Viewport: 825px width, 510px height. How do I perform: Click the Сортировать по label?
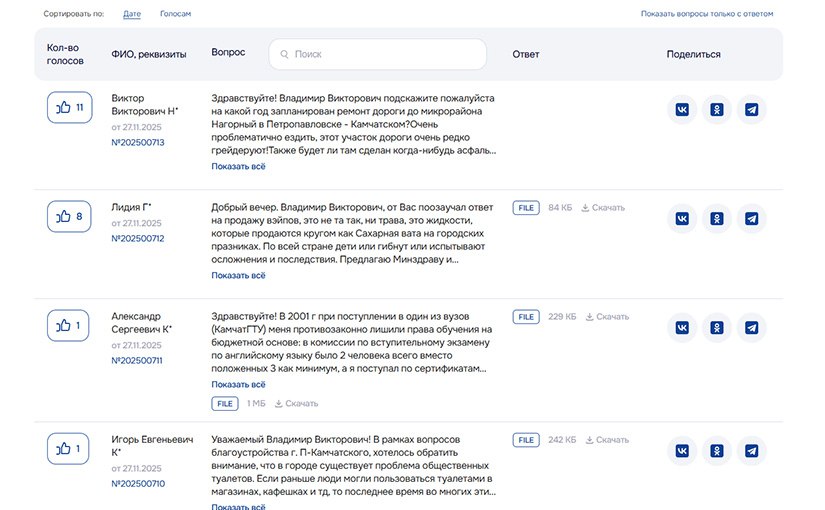(x=74, y=14)
